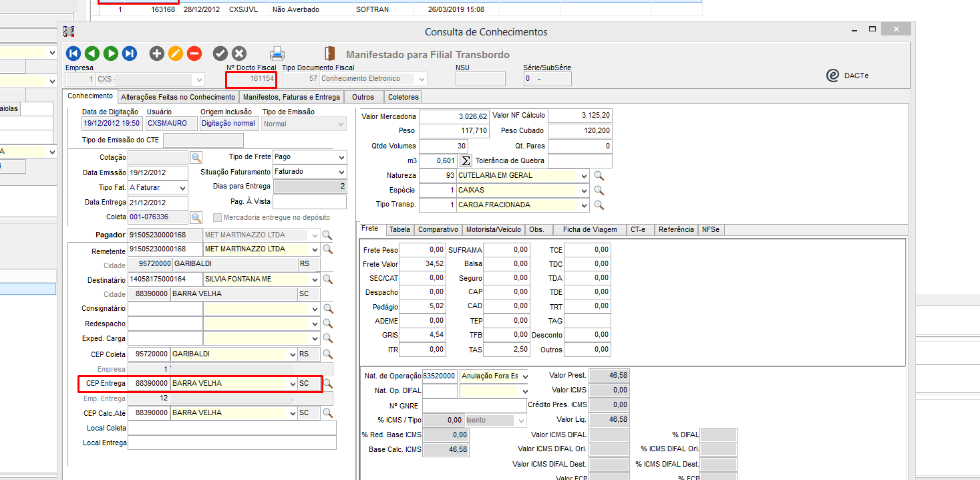Search Cotação with magnifier icon
The height and width of the screenshot is (480, 980).
pos(196,158)
